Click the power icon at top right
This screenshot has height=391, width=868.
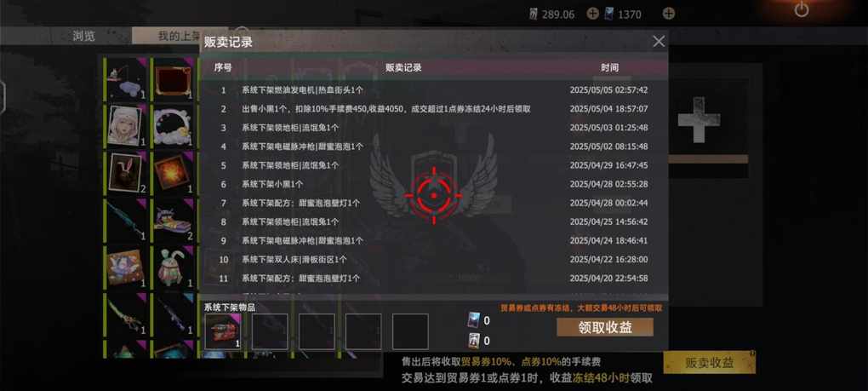click(x=801, y=9)
